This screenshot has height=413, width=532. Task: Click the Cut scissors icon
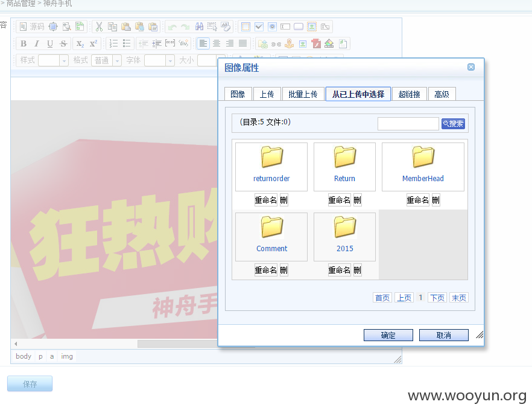[99, 27]
